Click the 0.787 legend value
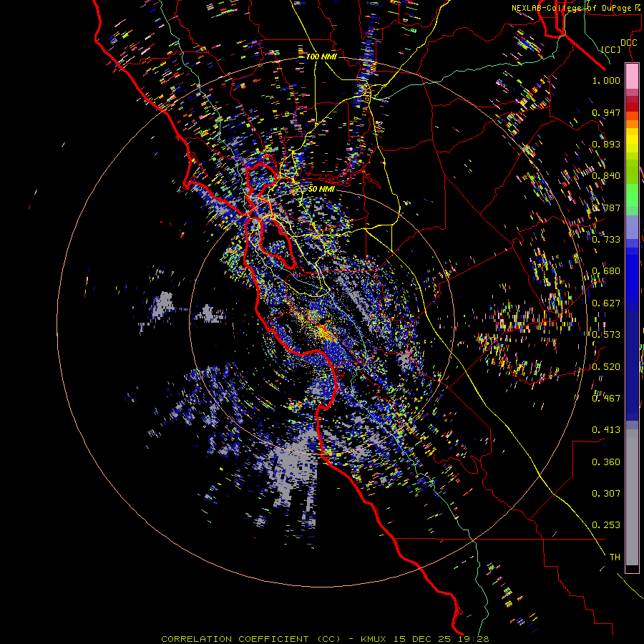This screenshot has height=644, width=644. [606, 208]
